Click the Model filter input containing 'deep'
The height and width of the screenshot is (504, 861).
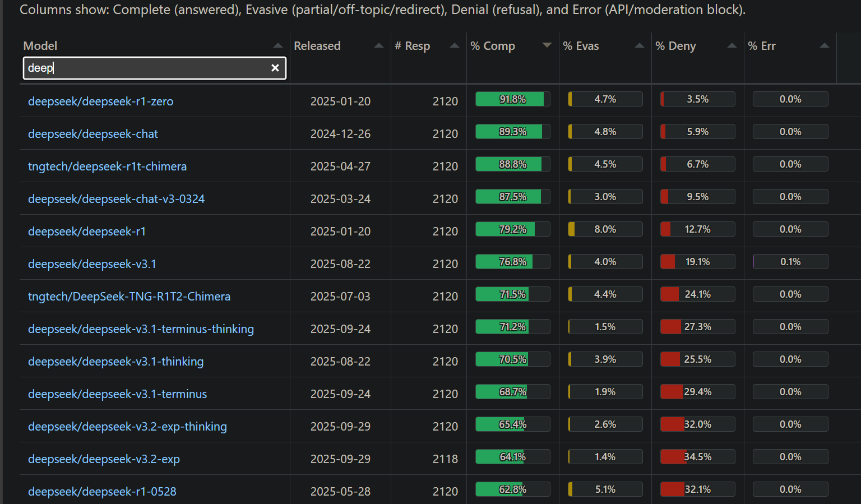pyautogui.click(x=155, y=68)
